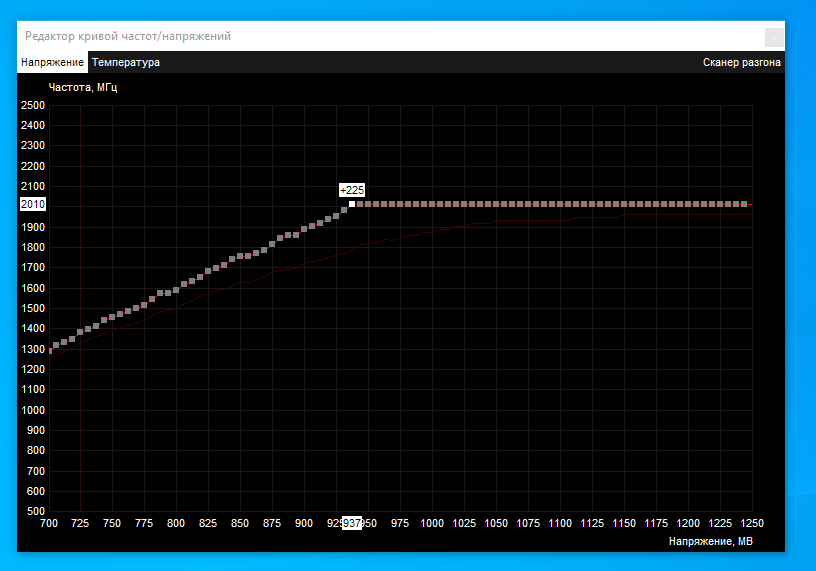
Task: Click the 1250 voltage axis label
Action: [x=752, y=523]
